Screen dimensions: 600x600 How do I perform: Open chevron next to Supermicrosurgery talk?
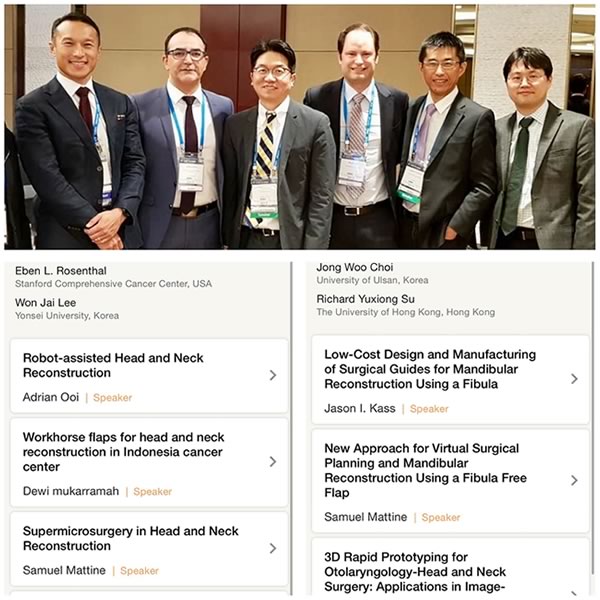click(x=273, y=548)
